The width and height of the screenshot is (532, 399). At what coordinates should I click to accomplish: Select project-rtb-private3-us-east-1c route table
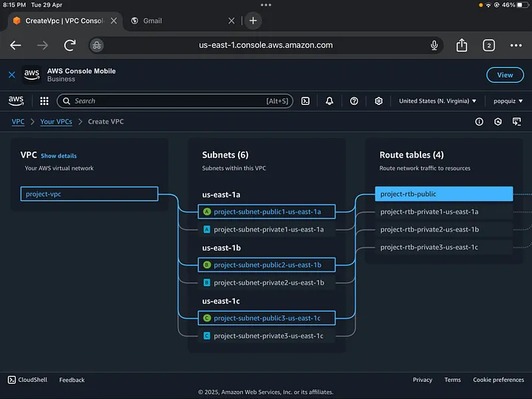(x=444, y=248)
